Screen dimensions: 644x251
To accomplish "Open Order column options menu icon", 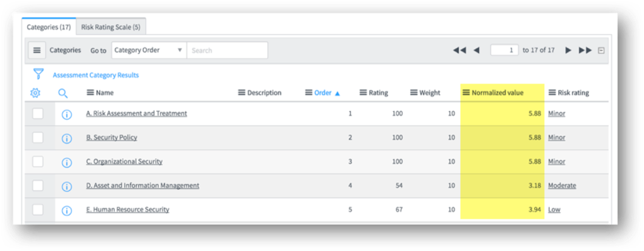I will 309,93.
